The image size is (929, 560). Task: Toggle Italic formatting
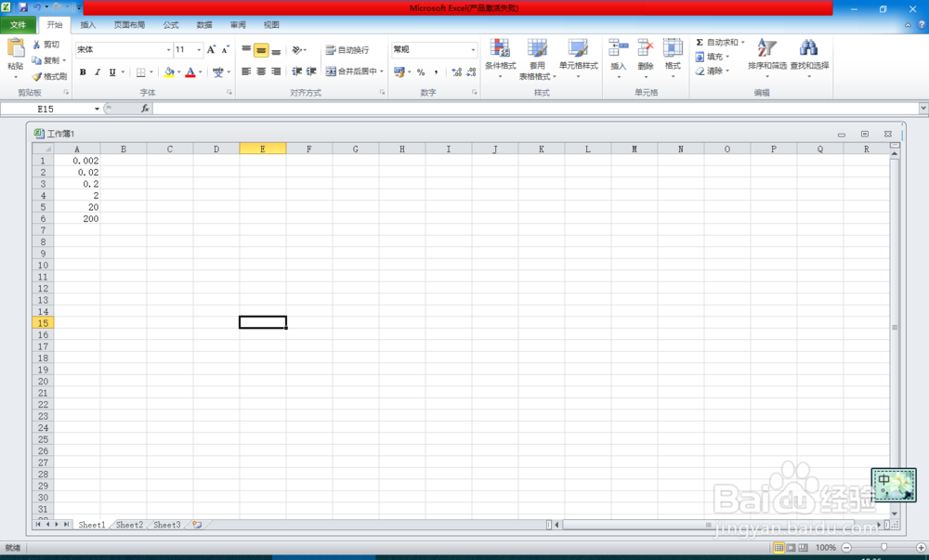(x=98, y=72)
